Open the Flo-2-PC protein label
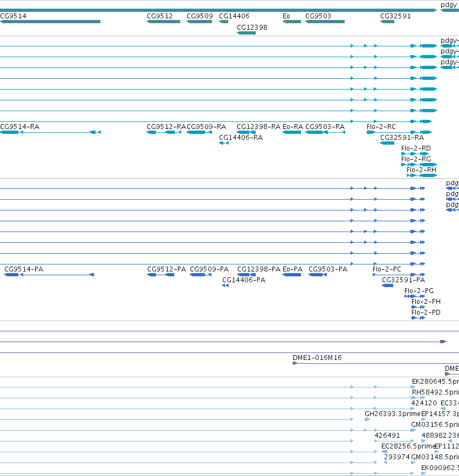 (x=387, y=269)
